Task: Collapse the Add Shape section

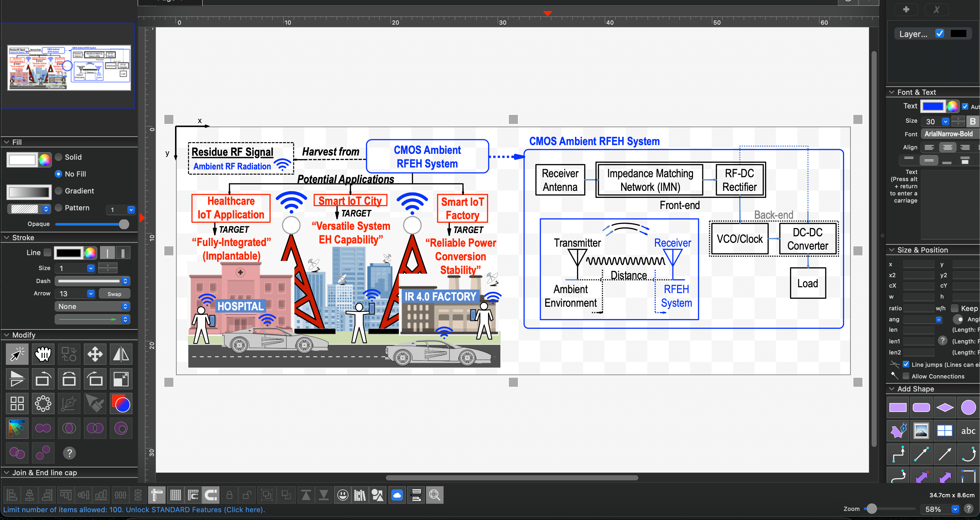Action: (x=891, y=389)
